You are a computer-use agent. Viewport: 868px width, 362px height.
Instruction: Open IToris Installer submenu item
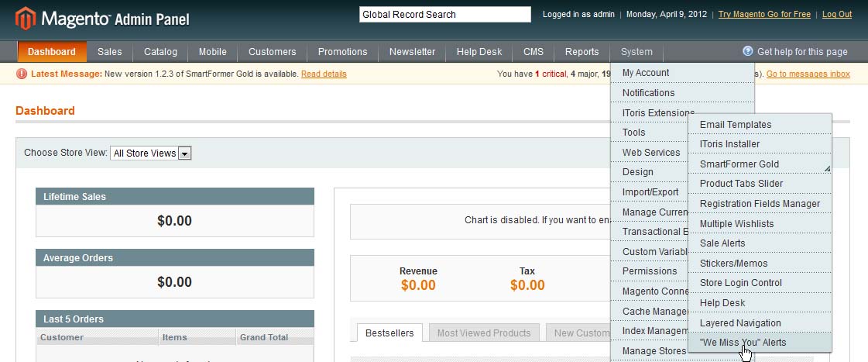point(760,144)
